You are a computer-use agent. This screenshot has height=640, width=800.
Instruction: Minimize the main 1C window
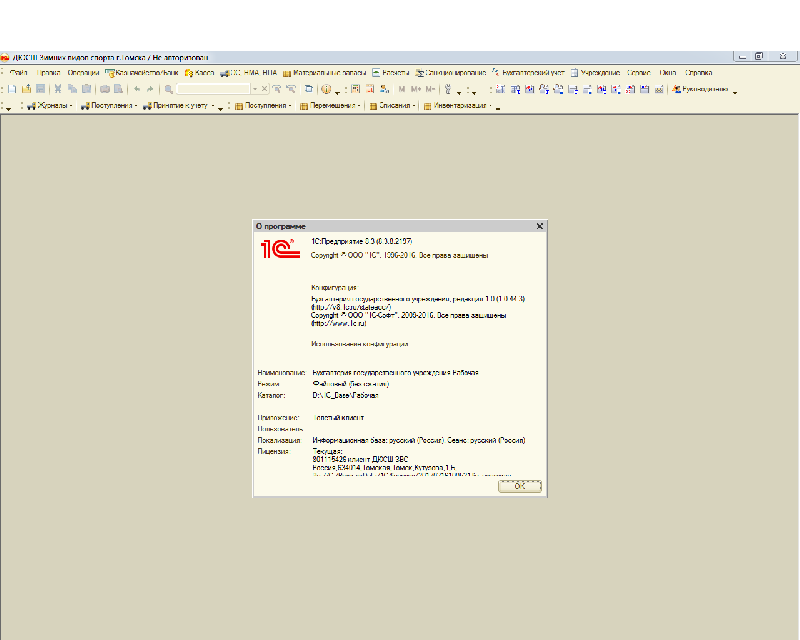click(x=742, y=57)
